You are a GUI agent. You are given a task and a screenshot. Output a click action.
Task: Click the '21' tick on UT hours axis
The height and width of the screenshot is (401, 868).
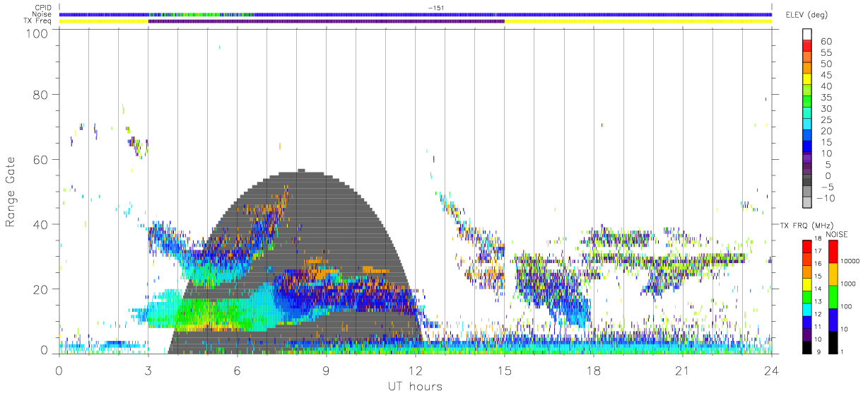pos(682,371)
